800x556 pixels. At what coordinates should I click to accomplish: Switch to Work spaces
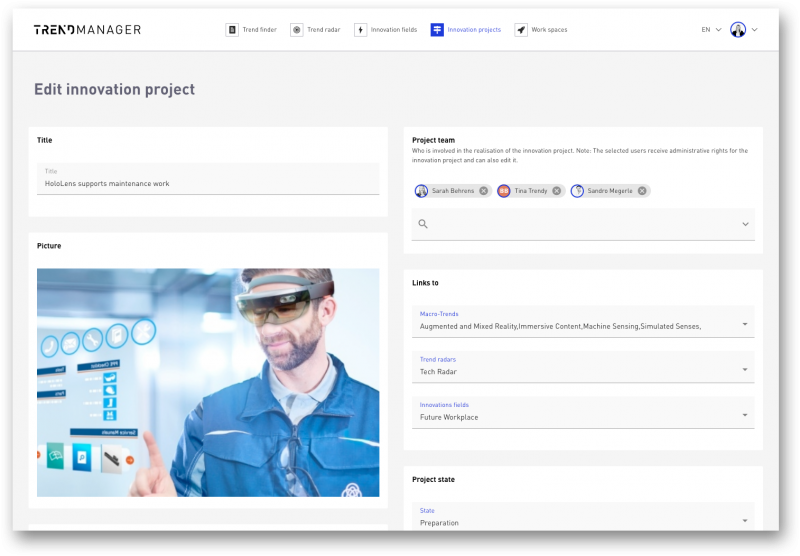click(x=541, y=30)
